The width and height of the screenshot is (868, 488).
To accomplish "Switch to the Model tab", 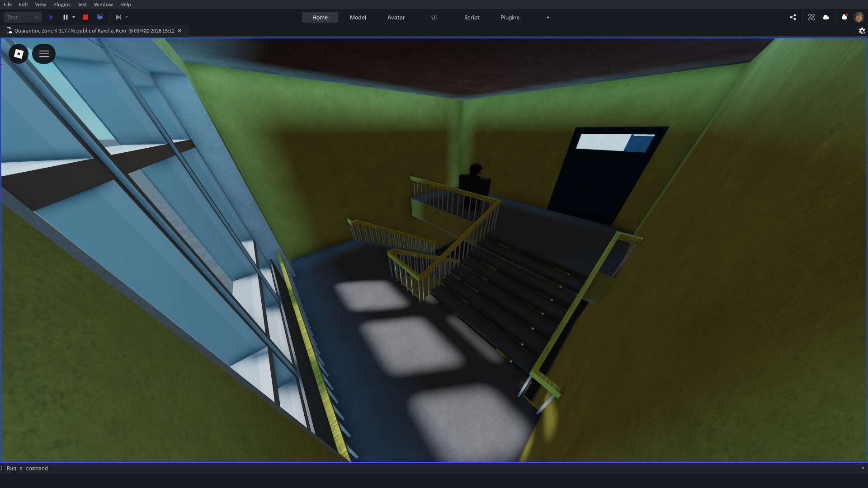I will pyautogui.click(x=358, y=17).
